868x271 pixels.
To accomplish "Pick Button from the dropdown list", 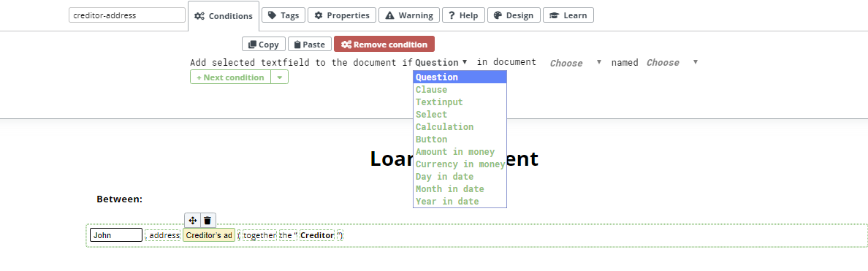I will 460,140.
